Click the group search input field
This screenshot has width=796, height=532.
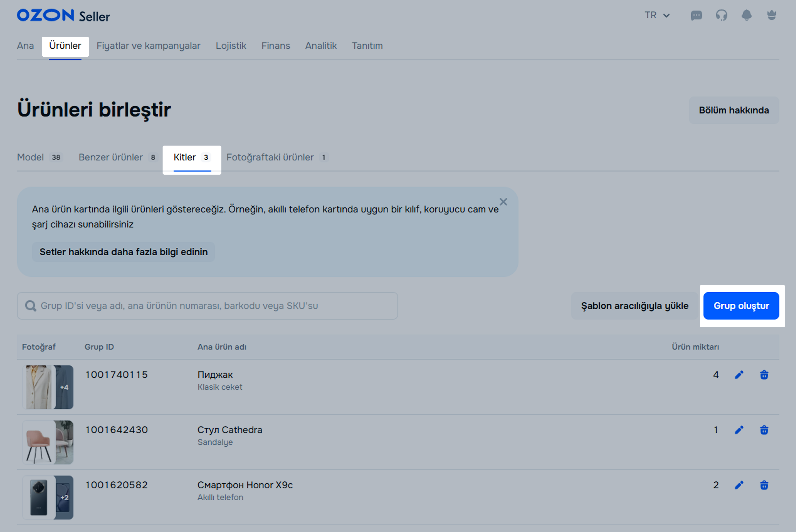pos(207,306)
